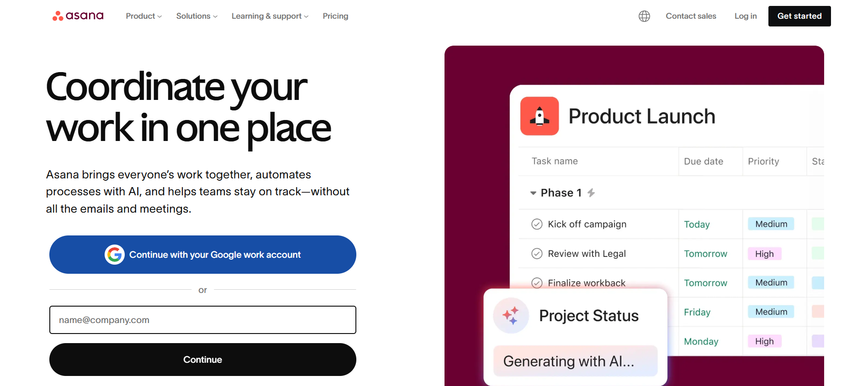This screenshot has height=386, width=868.
Task: Click the Google logo on the sign-in button
Action: (115, 255)
